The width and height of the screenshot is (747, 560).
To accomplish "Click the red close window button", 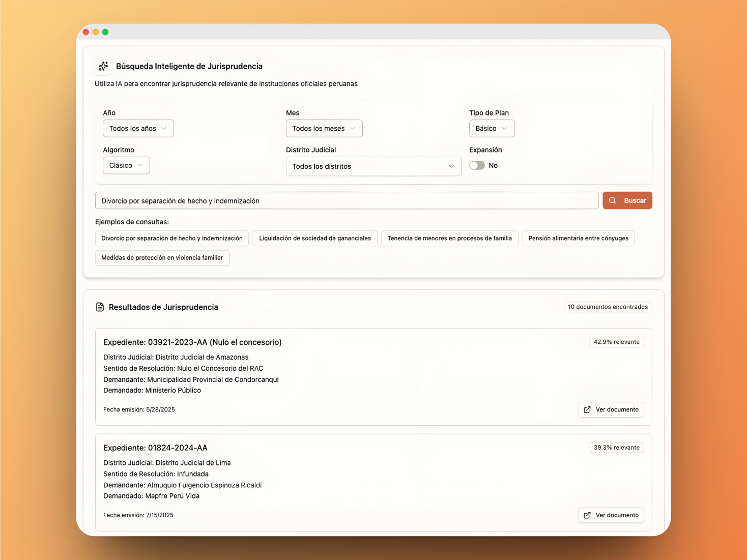I will 86,32.
